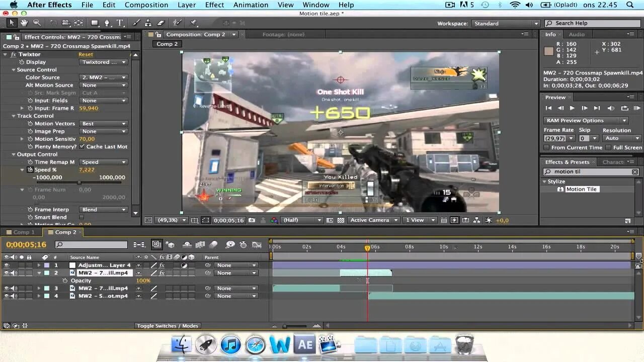Image resolution: width=644 pixels, height=362 pixels.
Task: Open the Composition menu
Action: pyautogui.click(x=146, y=5)
